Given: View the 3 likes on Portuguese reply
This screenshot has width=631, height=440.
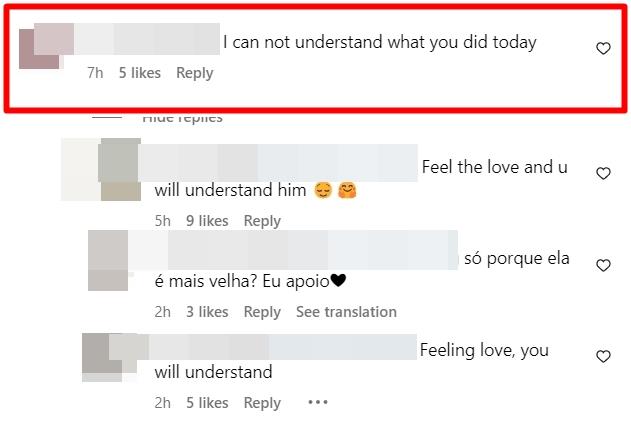Looking at the screenshot, I should (x=207, y=312).
